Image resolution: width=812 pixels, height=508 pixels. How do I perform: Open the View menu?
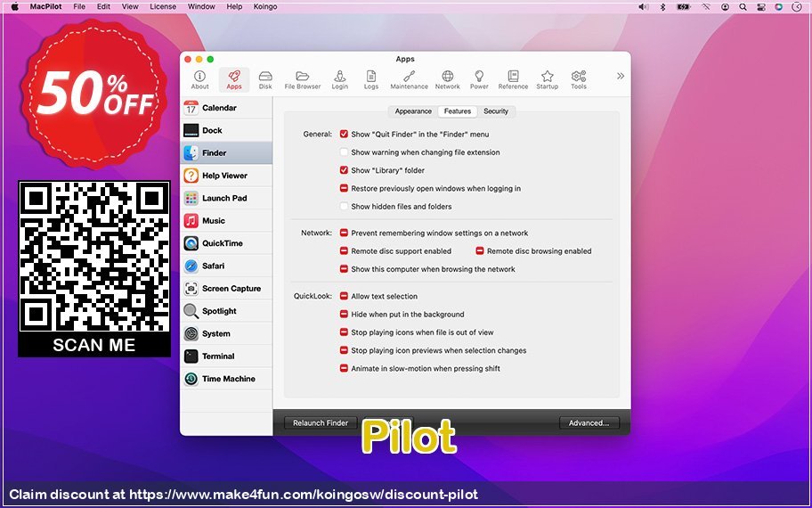click(130, 7)
